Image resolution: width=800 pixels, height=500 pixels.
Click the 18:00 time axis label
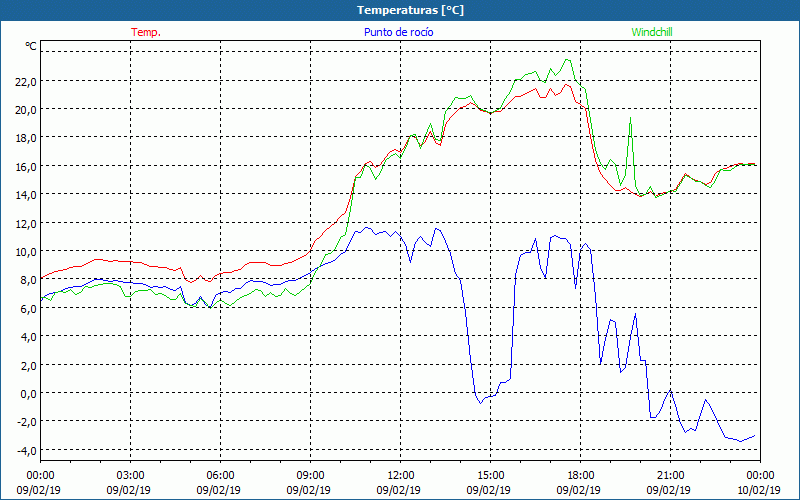581,476
